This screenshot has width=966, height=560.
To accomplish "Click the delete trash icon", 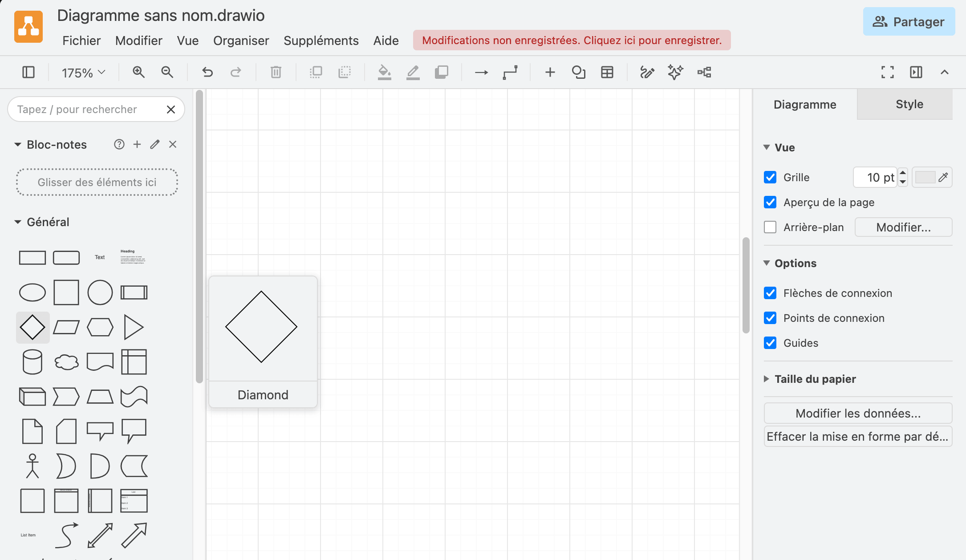I will tap(276, 72).
